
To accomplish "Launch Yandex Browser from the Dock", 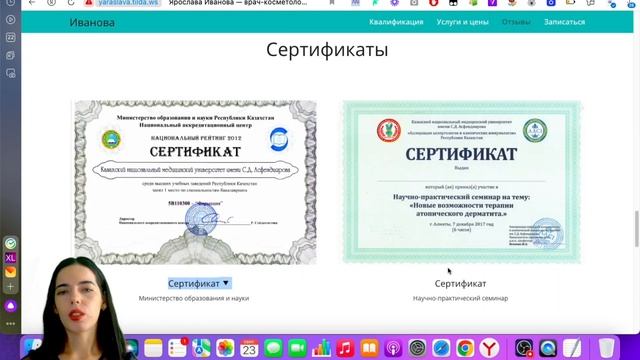I will 489,349.
